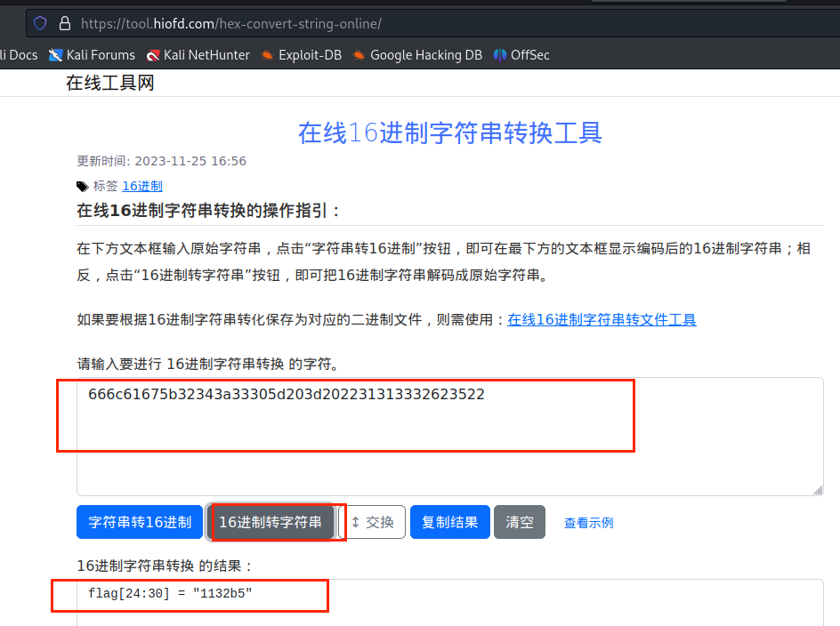Open the Kali NetHunter bookmark
The width and height of the screenshot is (840, 626).
coord(198,55)
